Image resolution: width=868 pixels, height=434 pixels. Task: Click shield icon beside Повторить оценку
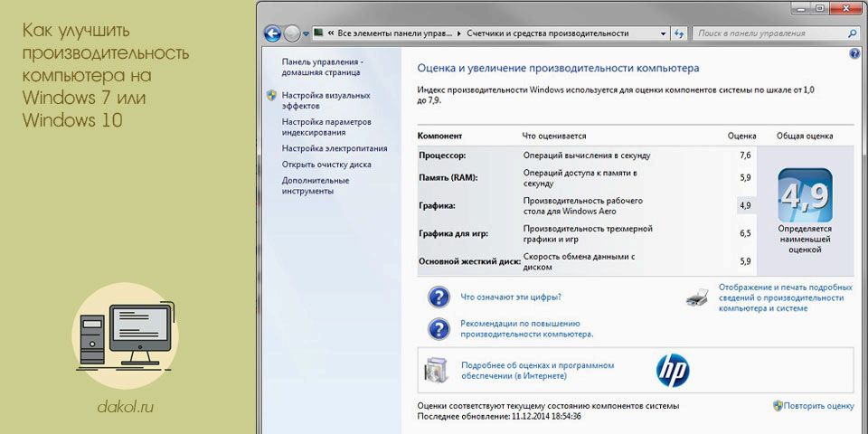[778, 405]
